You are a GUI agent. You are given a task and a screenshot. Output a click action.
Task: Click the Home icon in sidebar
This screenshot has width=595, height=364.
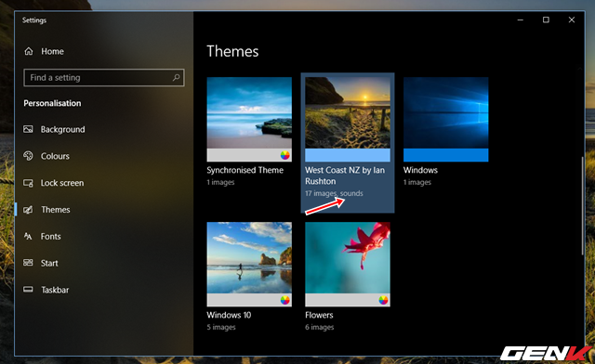[x=29, y=51]
